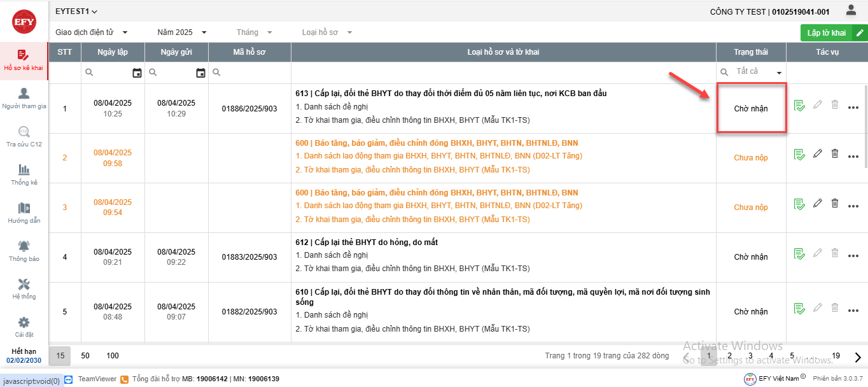The image size is (868, 387).
Task: Delete record in row 3 using trash icon
Action: tap(835, 203)
